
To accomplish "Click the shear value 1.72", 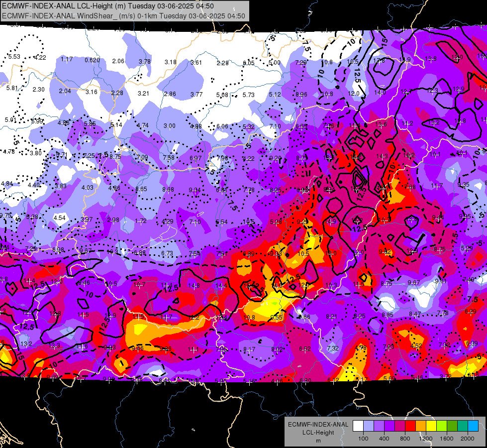I will tap(141, 221).
